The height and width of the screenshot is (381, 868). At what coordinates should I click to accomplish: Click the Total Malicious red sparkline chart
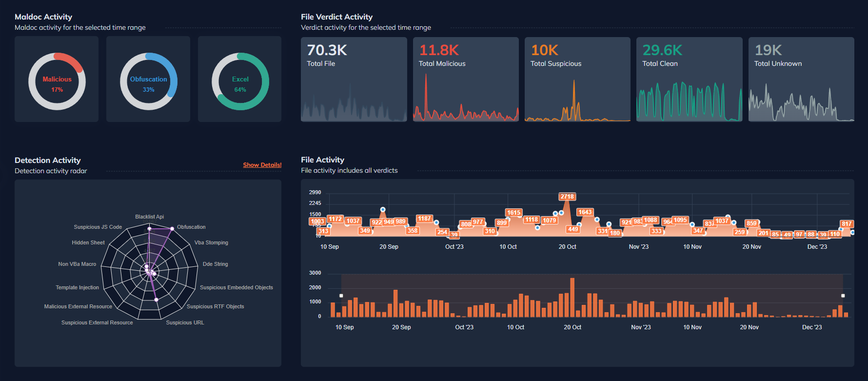point(466,100)
